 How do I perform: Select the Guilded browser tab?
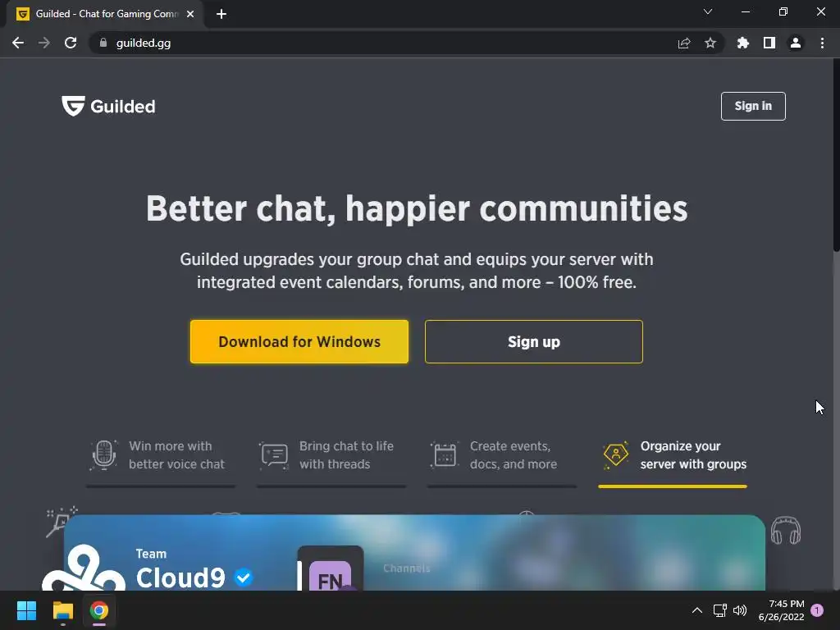pyautogui.click(x=105, y=14)
